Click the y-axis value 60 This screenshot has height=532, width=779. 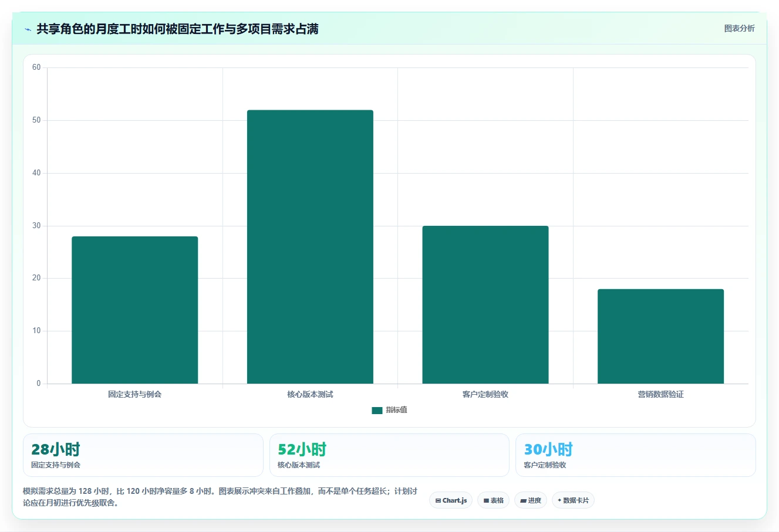36,67
